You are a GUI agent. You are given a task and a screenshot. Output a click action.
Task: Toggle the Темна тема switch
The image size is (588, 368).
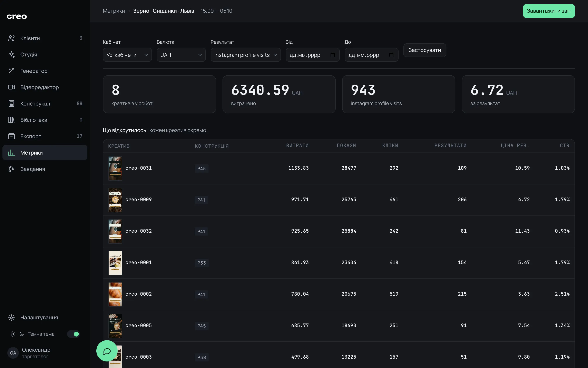pos(74,334)
